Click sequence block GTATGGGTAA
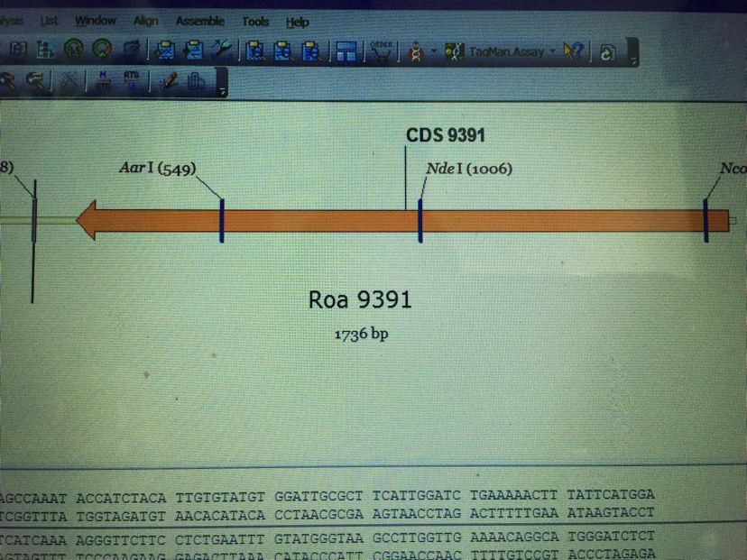747x560 pixels. click(x=318, y=538)
